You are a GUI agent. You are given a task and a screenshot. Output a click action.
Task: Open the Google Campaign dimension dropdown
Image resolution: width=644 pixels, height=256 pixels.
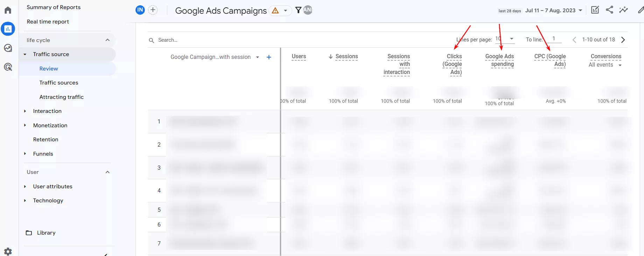pos(215,57)
